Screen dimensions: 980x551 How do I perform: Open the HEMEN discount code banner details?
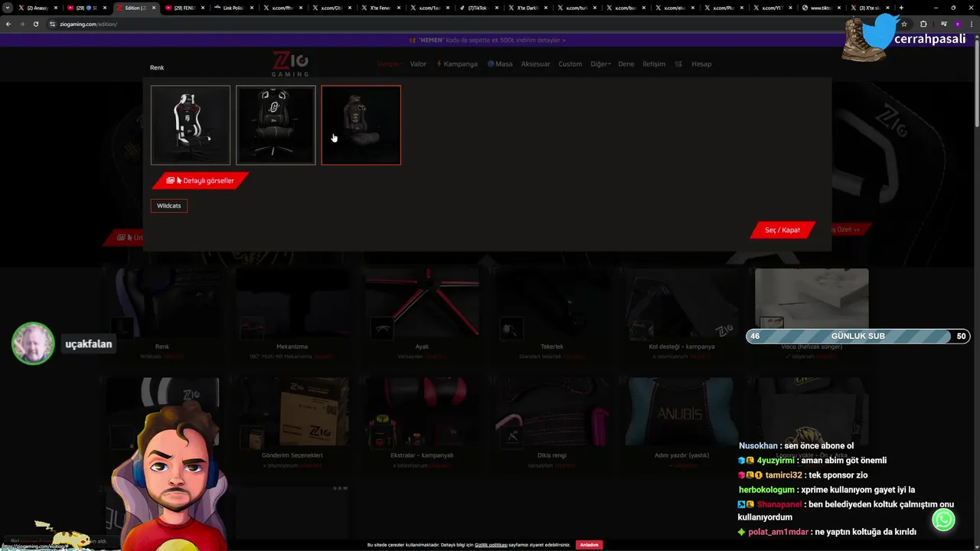tap(488, 40)
